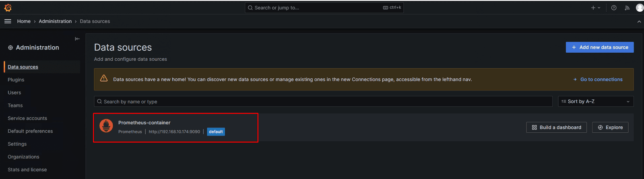Expand the plus New dropdown
Image resolution: width=644 pixels, height=179 pixels.
[x=596, y=8]
